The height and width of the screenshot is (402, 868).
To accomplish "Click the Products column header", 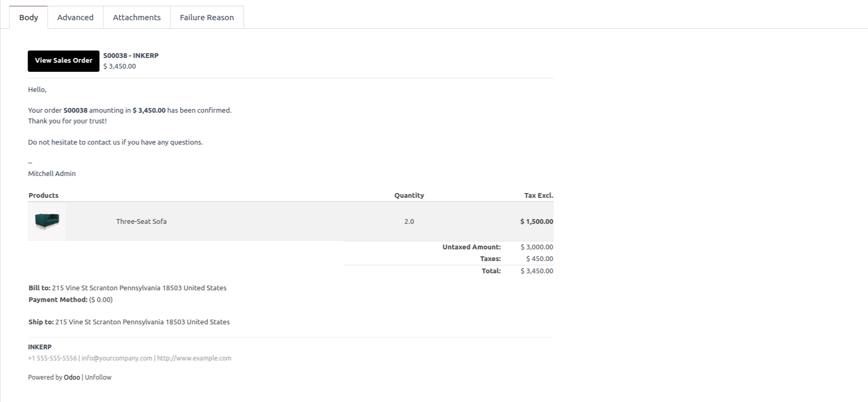I will point(44,196).
